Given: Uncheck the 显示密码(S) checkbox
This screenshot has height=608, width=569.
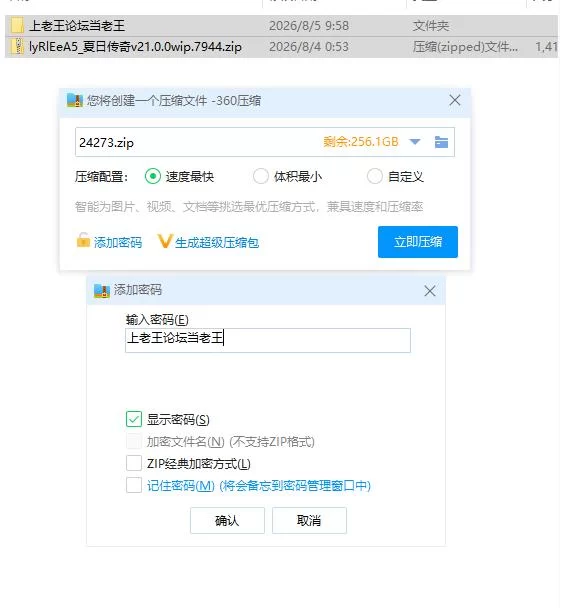Looking at the screenshot, I should point(134,419).
